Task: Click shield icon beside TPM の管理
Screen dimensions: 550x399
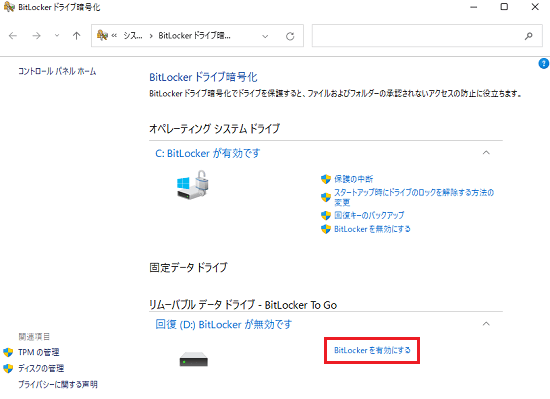Action: point(8,352)
